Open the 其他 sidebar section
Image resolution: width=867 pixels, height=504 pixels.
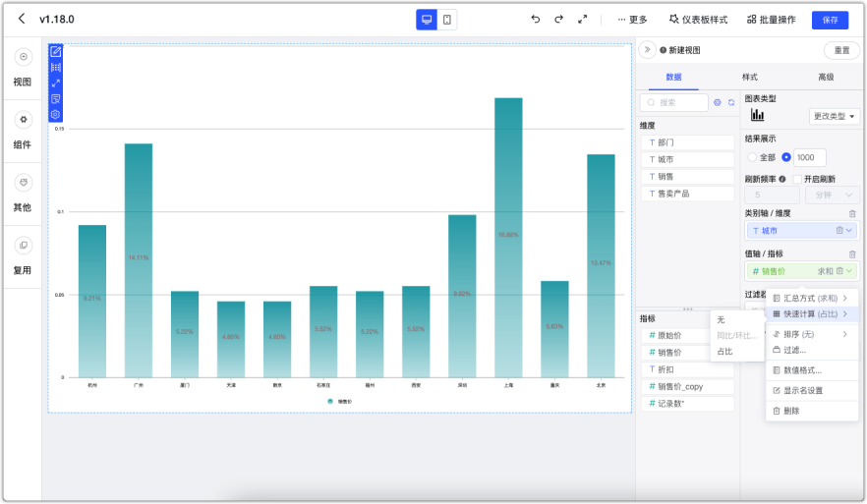point(23,195)
